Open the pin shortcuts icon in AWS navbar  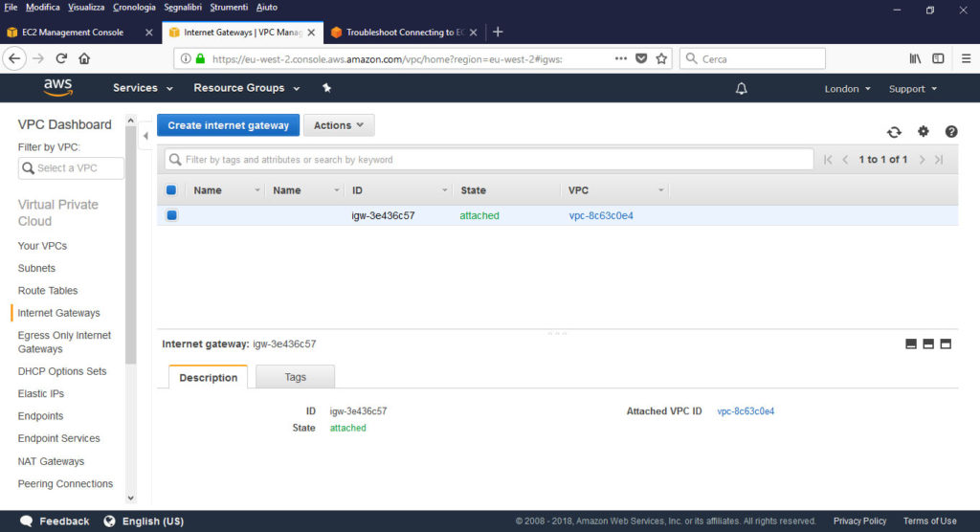[327, 88]
